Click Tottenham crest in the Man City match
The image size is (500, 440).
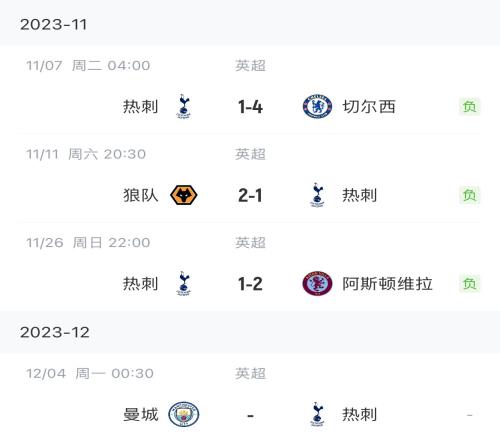click(317, 414)
